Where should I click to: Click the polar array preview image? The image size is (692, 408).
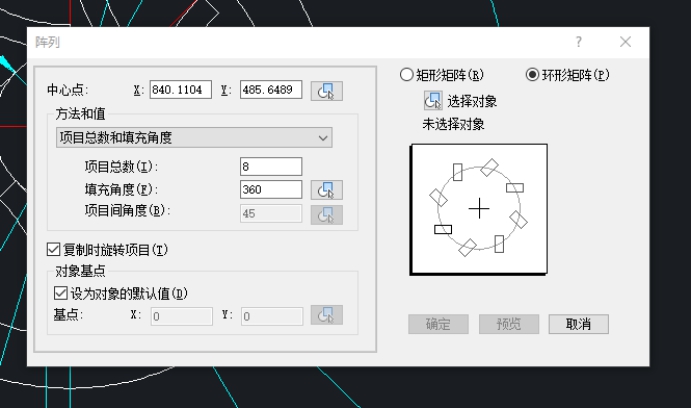click(x=478, y=208)
